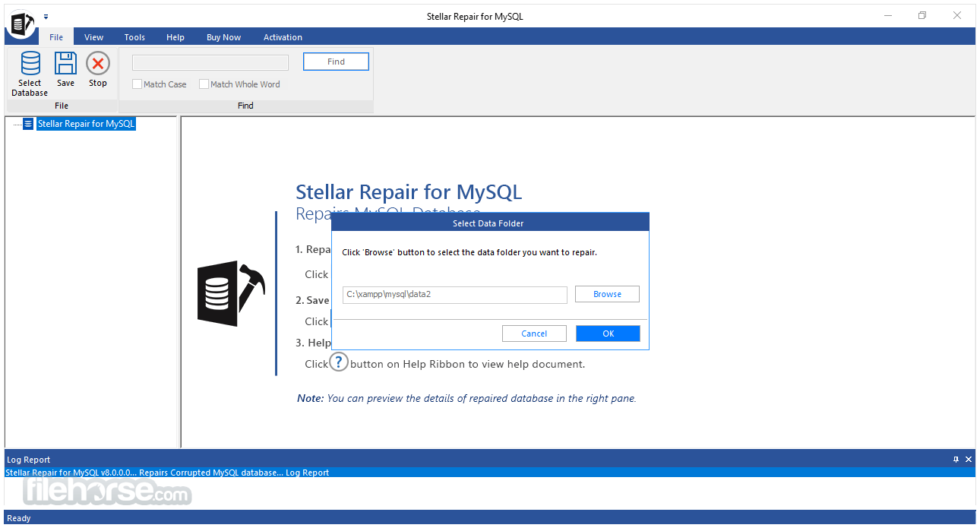
Task: Close the Stellar Repair window
Action: [957, 15]
